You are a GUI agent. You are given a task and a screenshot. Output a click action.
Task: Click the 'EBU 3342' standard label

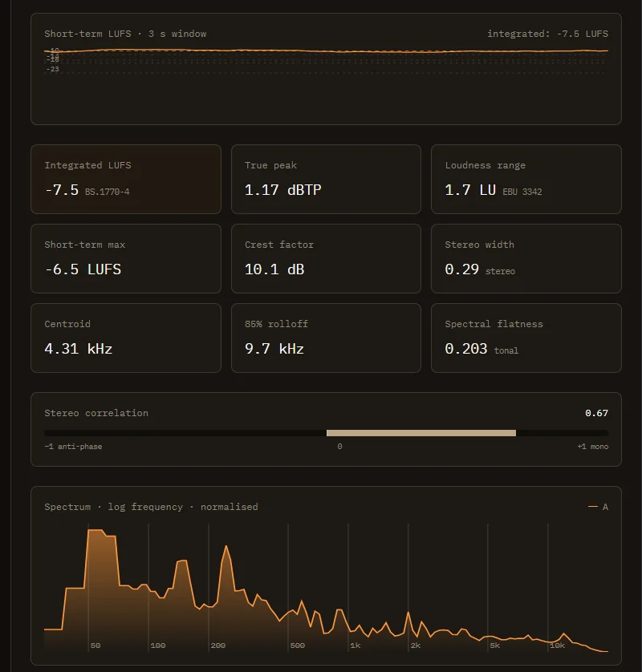click(x=522, y=192)
